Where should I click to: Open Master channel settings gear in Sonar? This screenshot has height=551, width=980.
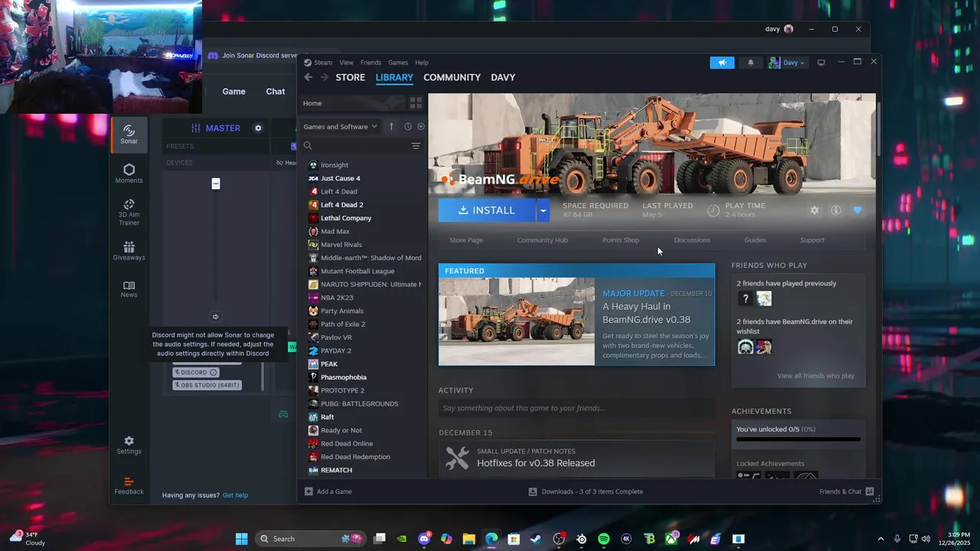point(258,128)
